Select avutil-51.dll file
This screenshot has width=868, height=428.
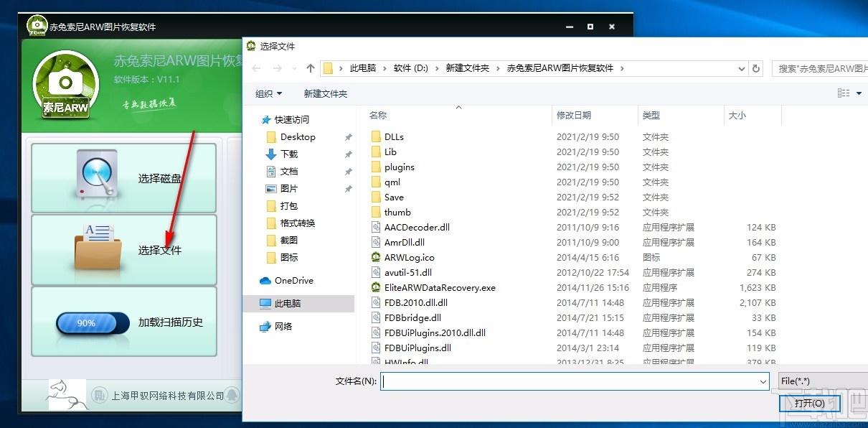pos(408,272)
